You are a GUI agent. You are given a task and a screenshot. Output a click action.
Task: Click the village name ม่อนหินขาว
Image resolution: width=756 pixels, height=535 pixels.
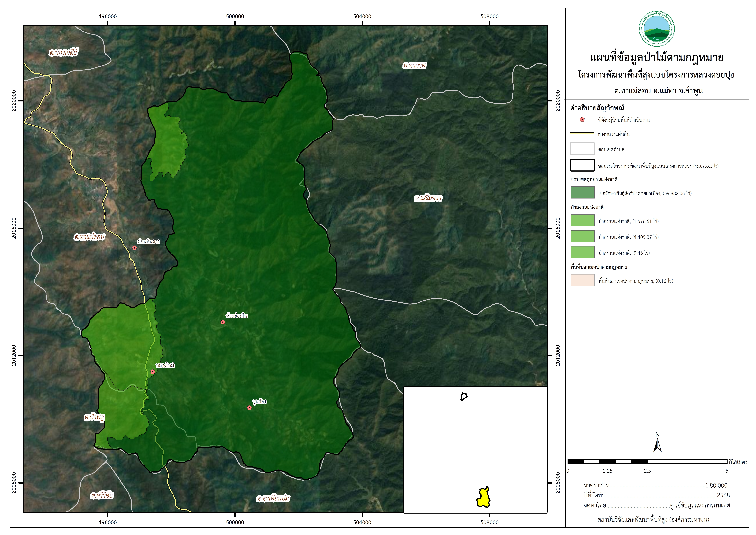pos(149,242)
